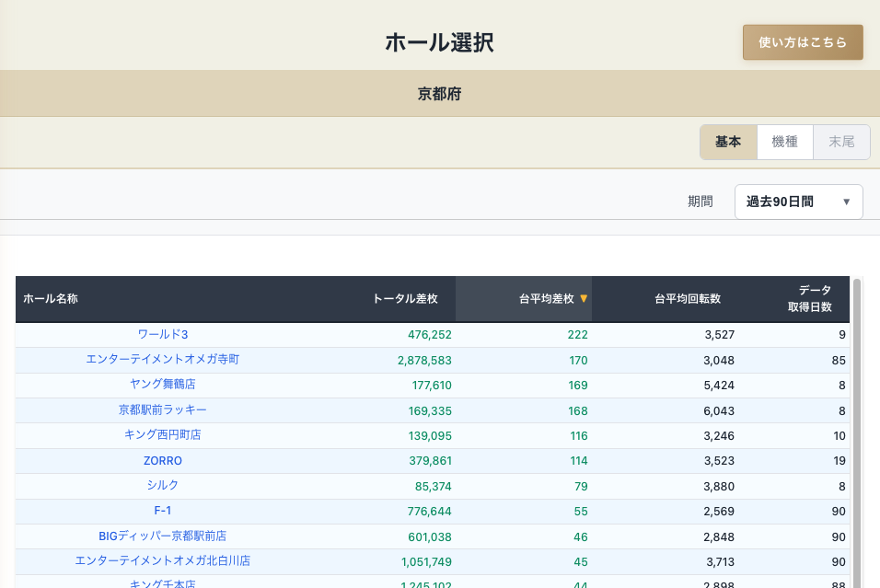The width and height of the screenshot is (880, 588).
Task: Open the ヤング舞鶴店 hall link
Action: (x=163, y=384)
